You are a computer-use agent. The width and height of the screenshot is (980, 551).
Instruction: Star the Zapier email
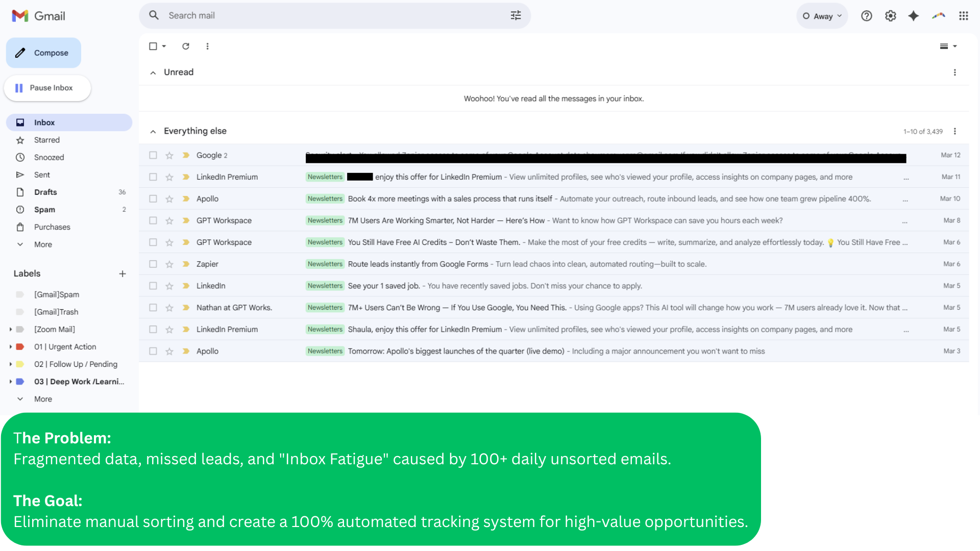(x=169, y=264)
